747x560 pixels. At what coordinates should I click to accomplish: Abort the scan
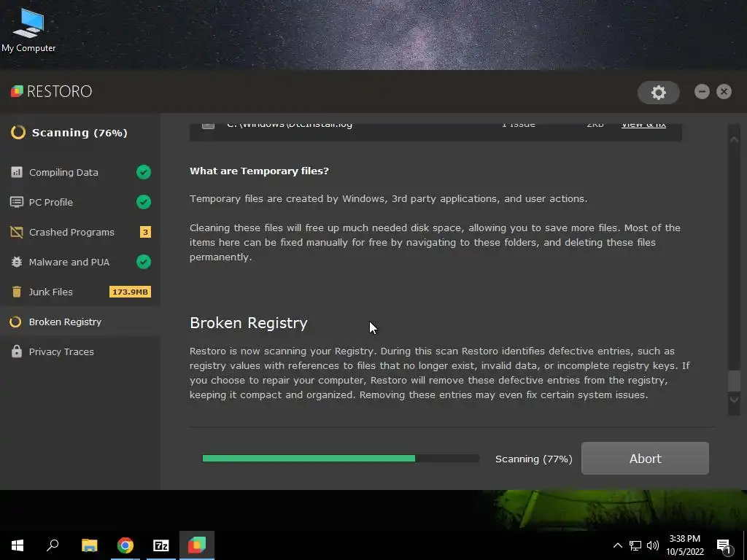(645, 458)
